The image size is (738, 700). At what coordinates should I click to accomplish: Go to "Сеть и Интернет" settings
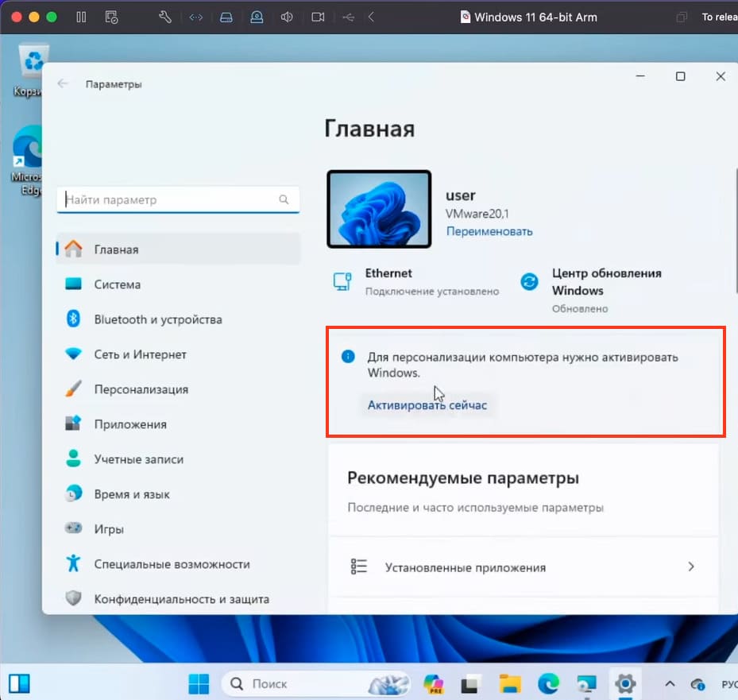click(178, 354)
